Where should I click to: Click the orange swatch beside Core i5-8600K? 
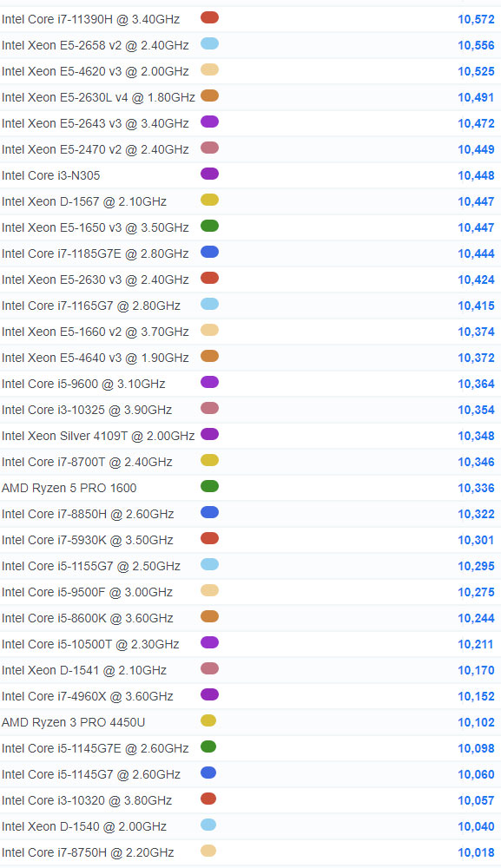(x=209, y=616)
